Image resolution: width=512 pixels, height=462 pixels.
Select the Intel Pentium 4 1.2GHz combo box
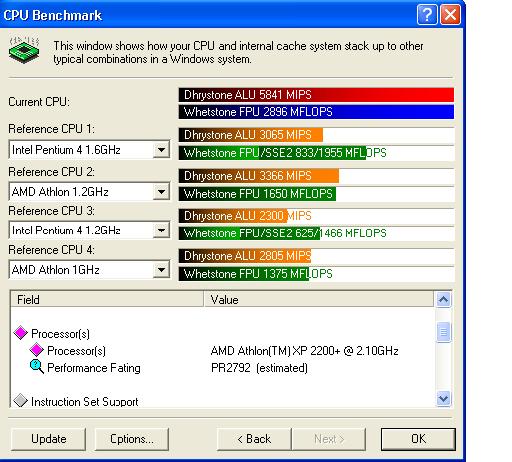(89, 230)
